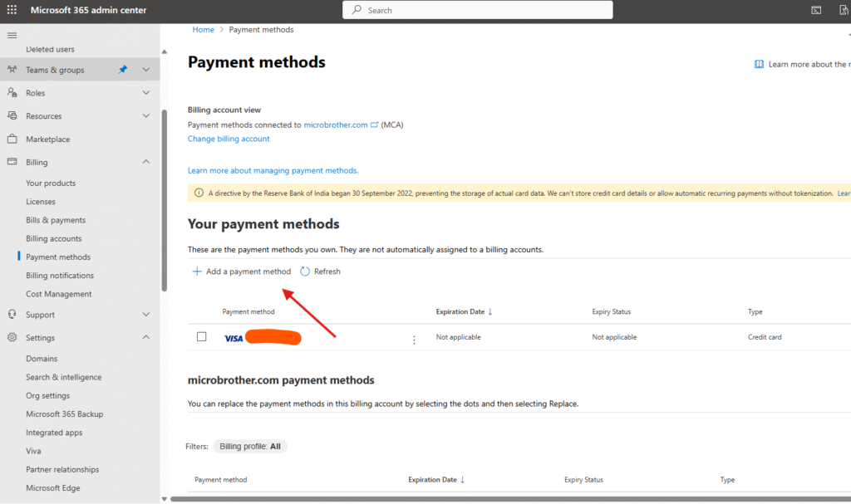Click the Marketplace bag icon in sidebar
This screenshot has height=504, width=851.
click(x=12, y=139)
